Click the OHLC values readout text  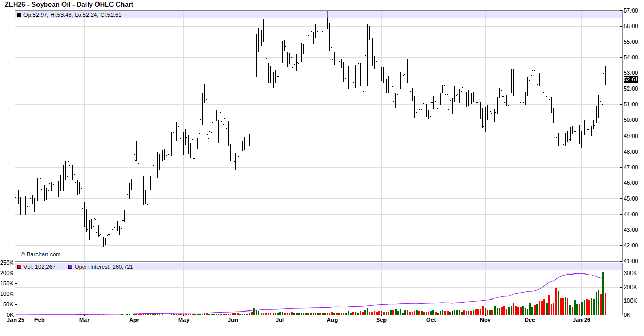[72, 15]
